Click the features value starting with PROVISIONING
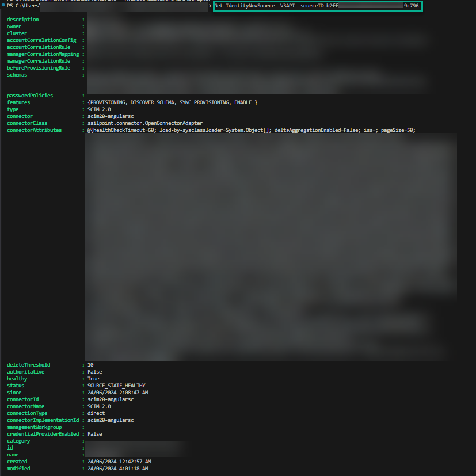This screenshot has height=476, width=476. (x=172, y=102)
